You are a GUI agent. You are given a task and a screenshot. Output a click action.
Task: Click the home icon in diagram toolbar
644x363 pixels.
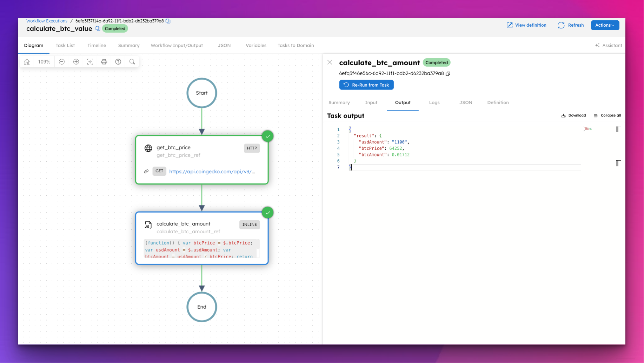point(27,62)
